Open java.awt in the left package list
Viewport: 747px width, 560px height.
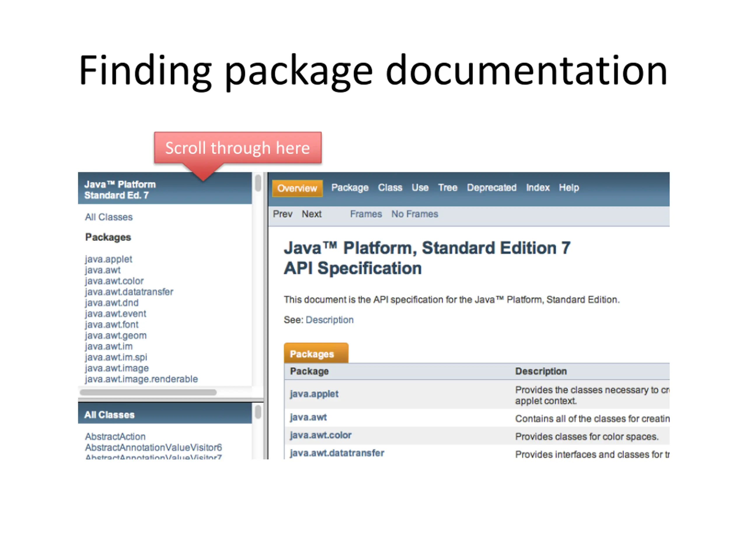[103, 270]
